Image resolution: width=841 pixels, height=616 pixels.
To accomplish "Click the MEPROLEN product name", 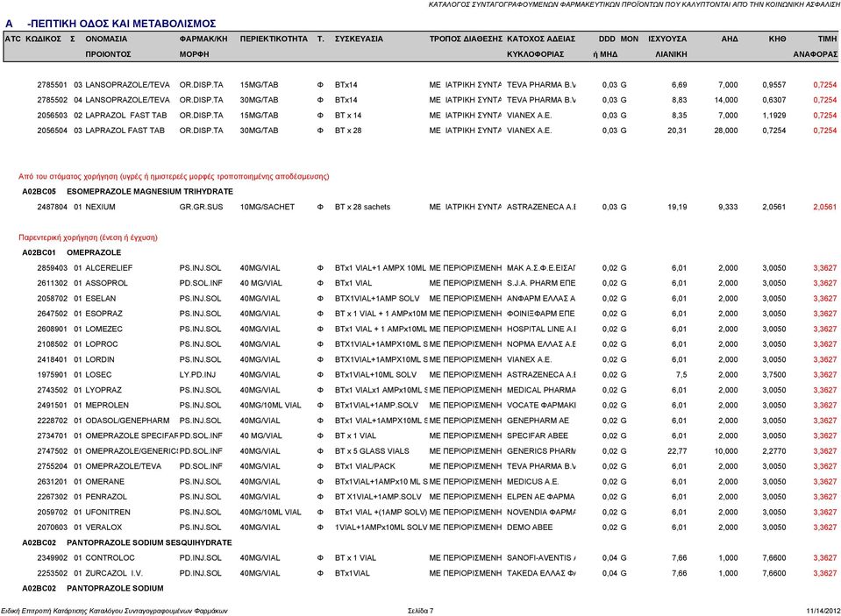I will [x=107, y=406].
